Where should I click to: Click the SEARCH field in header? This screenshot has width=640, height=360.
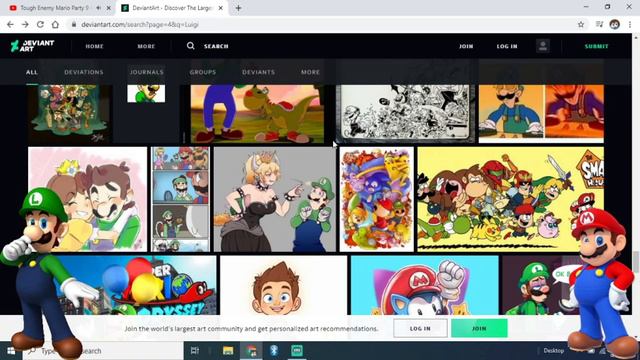click(216, 46)
